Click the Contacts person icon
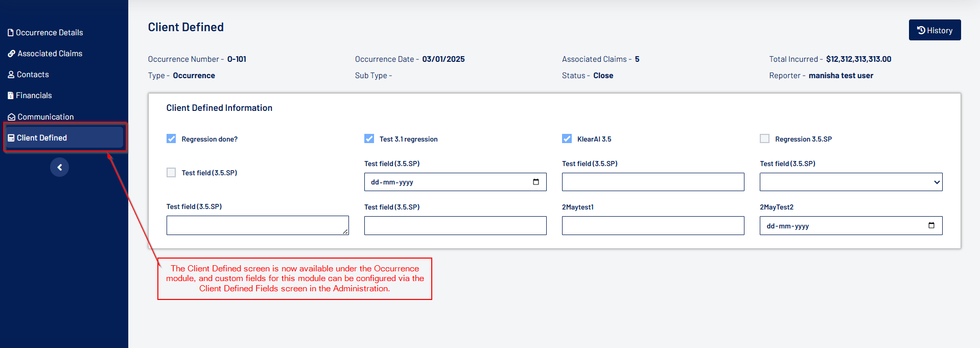Viewport: 980px width, 348px height. (11, 75)
